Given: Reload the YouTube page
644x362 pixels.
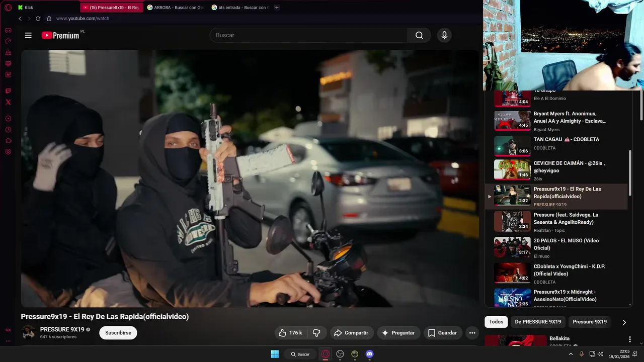Looking at the screenshot, I should point(38,19).
